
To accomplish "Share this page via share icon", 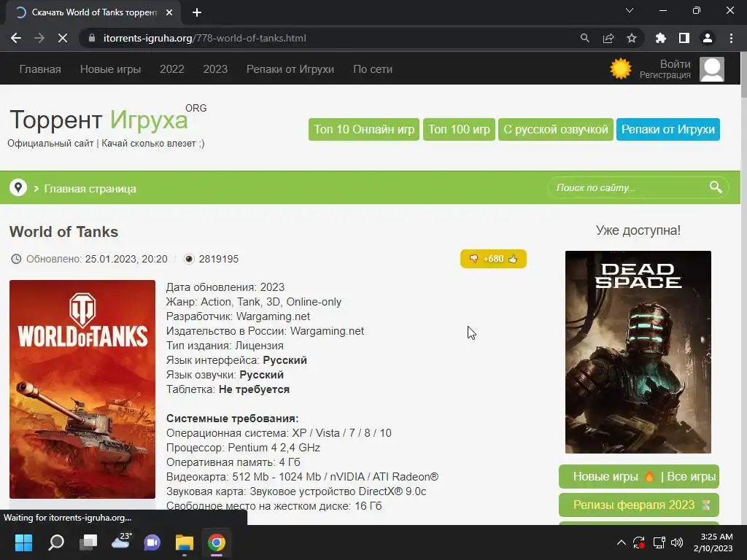I will click(608, 38).
